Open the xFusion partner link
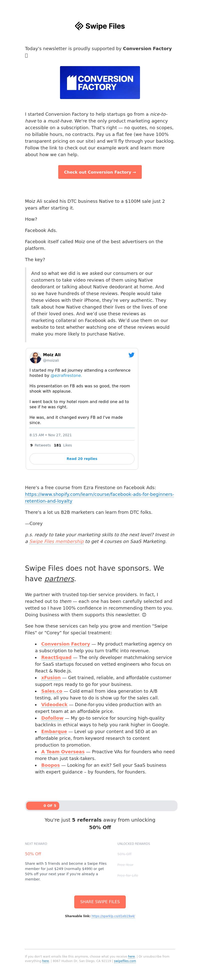 click(x=51, y=677)
